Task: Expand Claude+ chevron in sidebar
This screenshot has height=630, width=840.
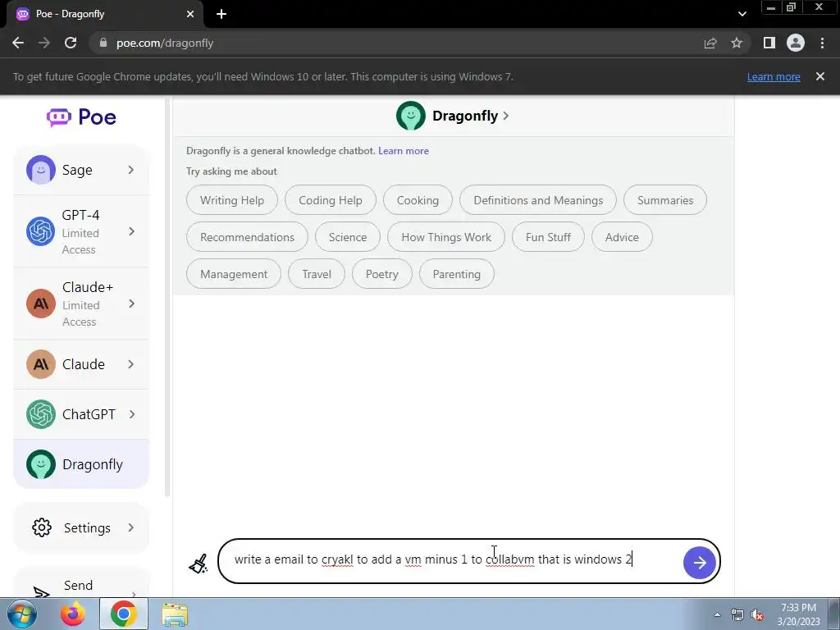Action: pyautogui.click(x=131, y=304)
